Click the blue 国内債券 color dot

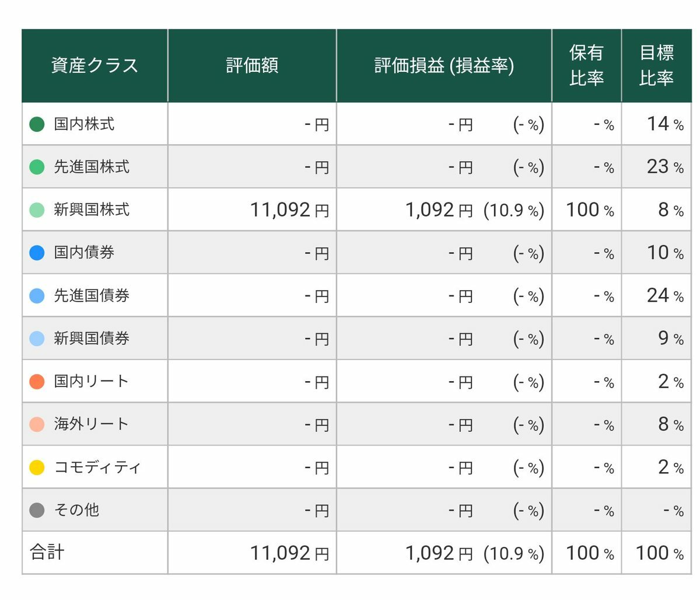coord(37,253)
